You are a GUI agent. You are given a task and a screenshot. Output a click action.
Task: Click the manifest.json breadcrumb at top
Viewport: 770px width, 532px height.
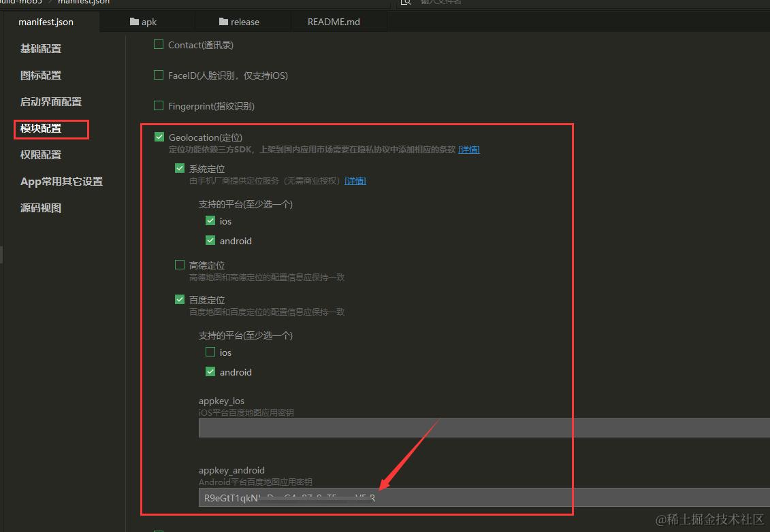click(x=84, y=2)
